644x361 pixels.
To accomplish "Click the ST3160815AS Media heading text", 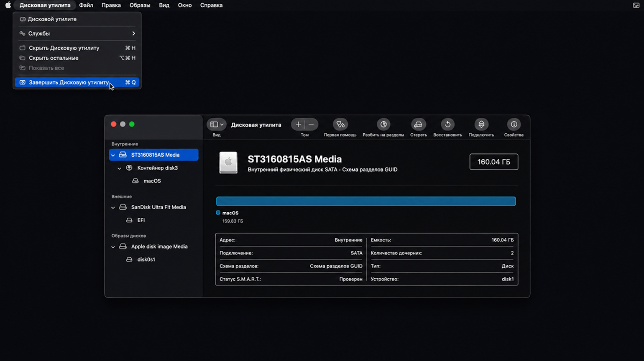I will [x=294, y=159].
